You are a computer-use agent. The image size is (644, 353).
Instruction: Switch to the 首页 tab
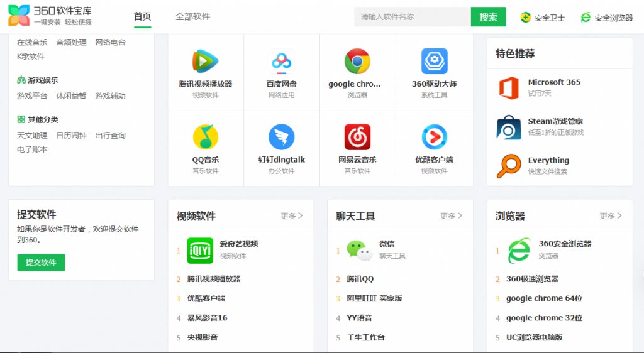(143, 16)
